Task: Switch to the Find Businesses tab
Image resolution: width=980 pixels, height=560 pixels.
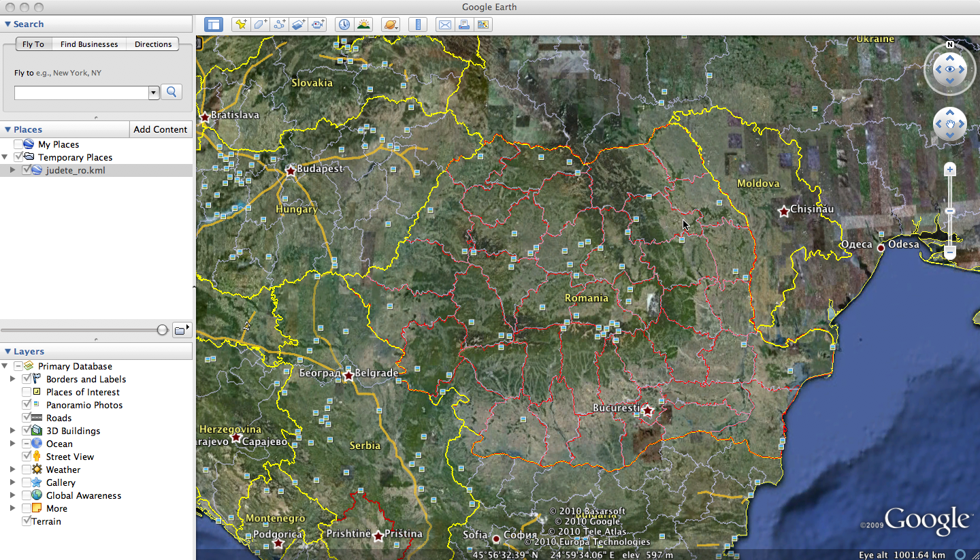Action: (89, 44)
